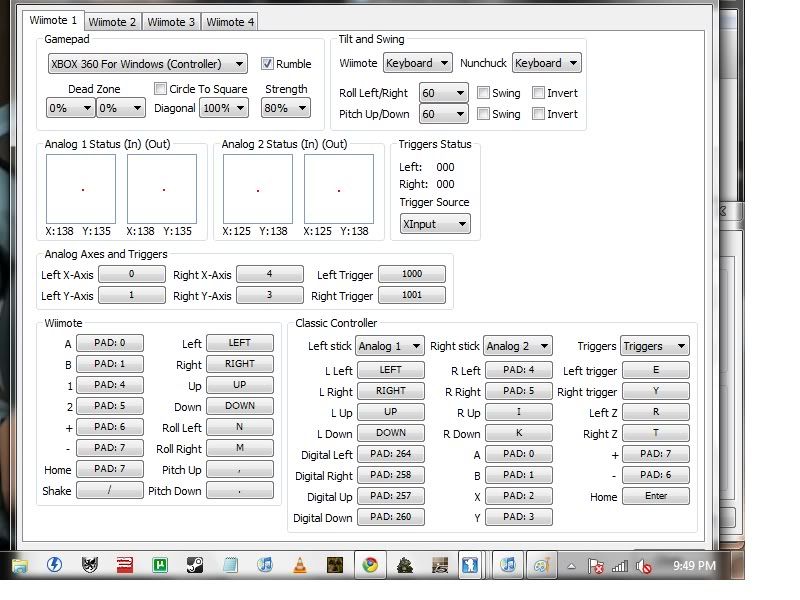Click the taskbar clock showing 9:49 PM

click(x=694, y=565)
